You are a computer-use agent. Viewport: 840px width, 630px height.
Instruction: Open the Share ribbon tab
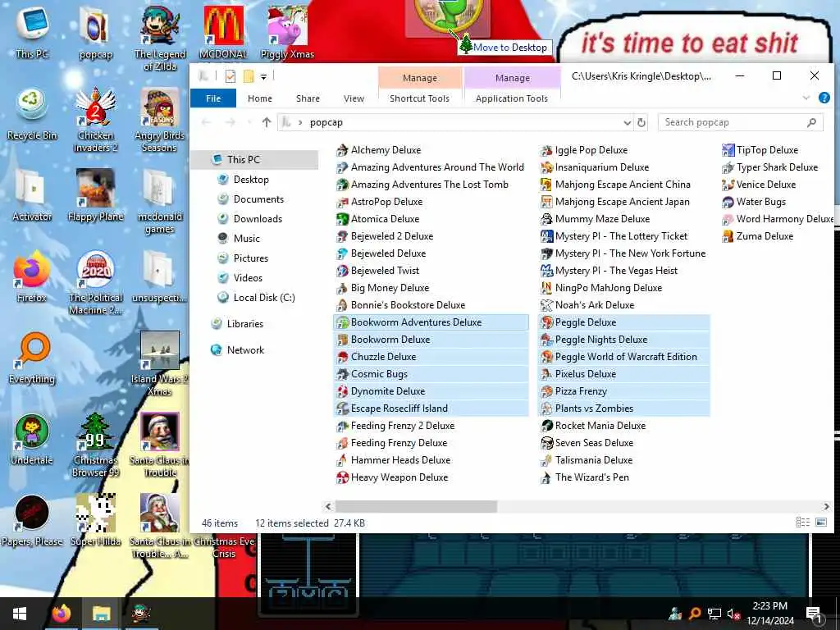(x=308, y=98)
